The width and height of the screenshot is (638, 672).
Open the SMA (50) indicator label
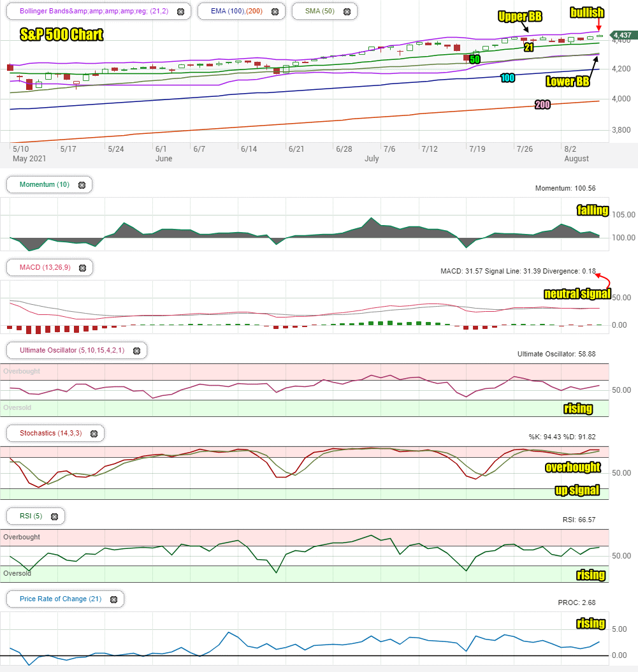coord(320,11)
